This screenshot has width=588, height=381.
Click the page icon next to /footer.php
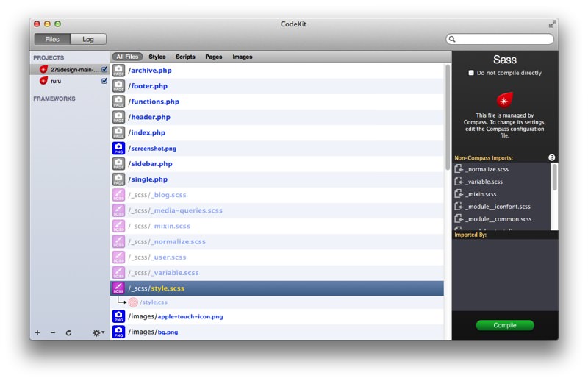pyautogui.click(x=118, y=86)
